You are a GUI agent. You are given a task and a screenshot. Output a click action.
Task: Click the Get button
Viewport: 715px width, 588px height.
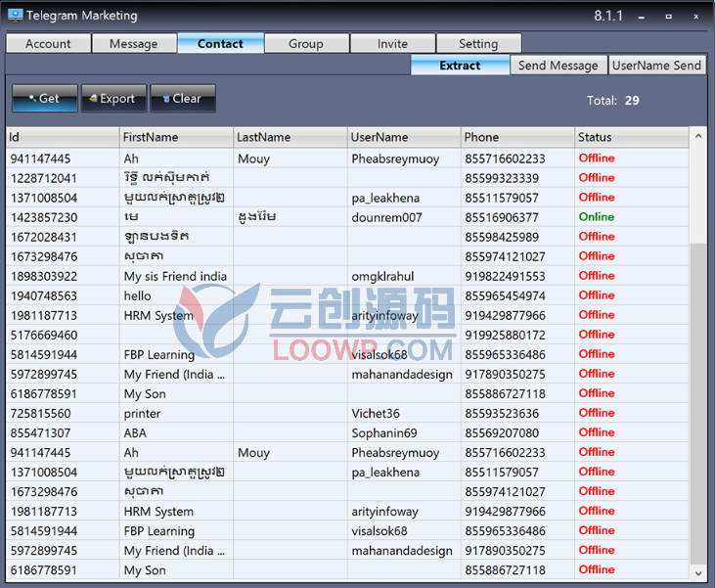tap(45, 98)
